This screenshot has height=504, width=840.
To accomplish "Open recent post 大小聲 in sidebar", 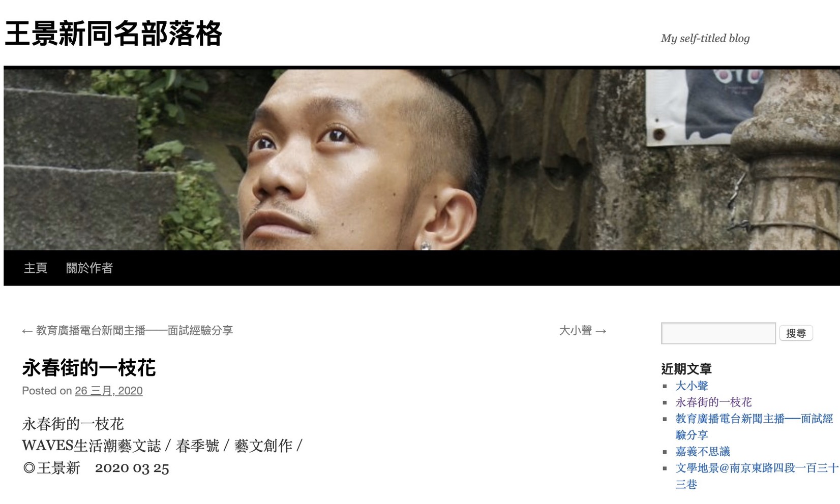I will coord(692,386).
